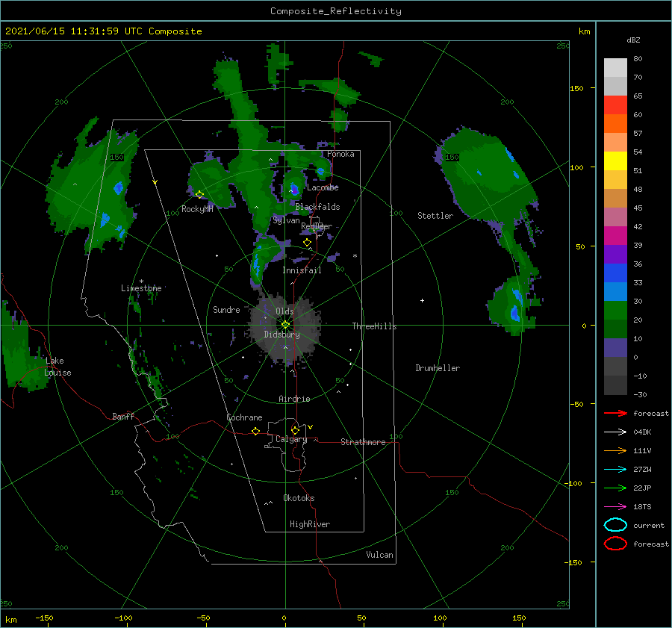Click the red 60 dBZ color swatch
The height and width of the screenshot is (628, 672).
(615, 105)
